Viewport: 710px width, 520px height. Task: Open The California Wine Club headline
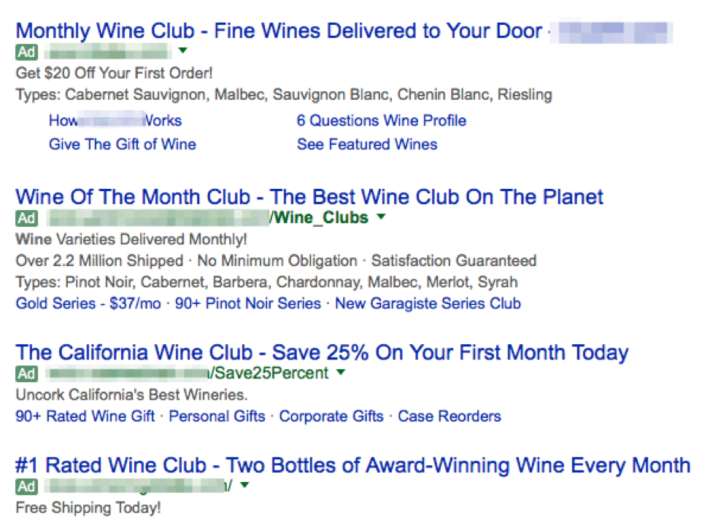pyautogui.click(x=322, y=352)
